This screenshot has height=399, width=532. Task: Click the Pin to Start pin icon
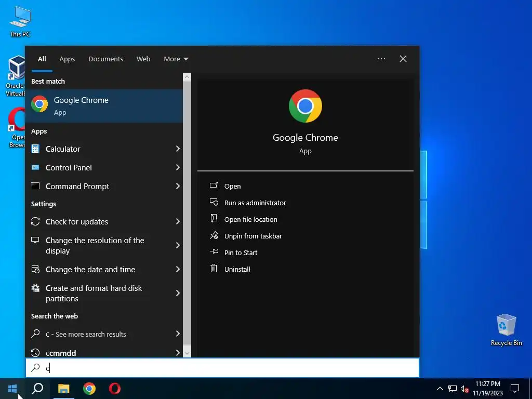pyautogui.click(x=214, y=251)
